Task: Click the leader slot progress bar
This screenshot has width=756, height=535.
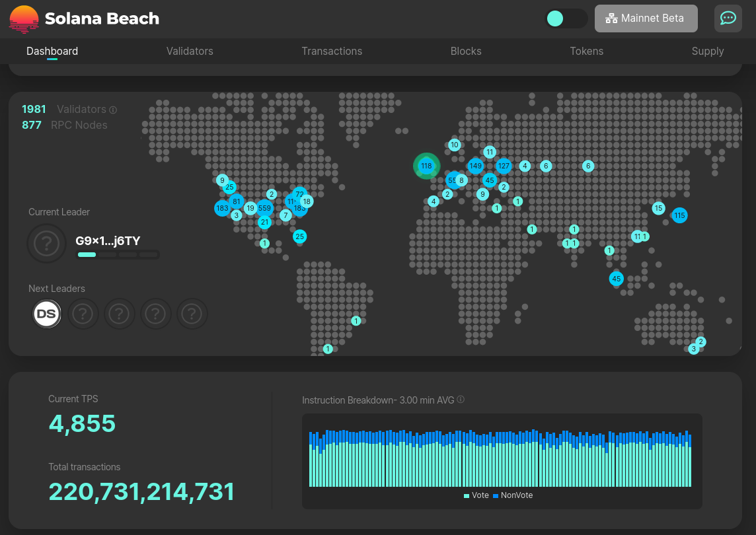Action: tap(118, 254)
